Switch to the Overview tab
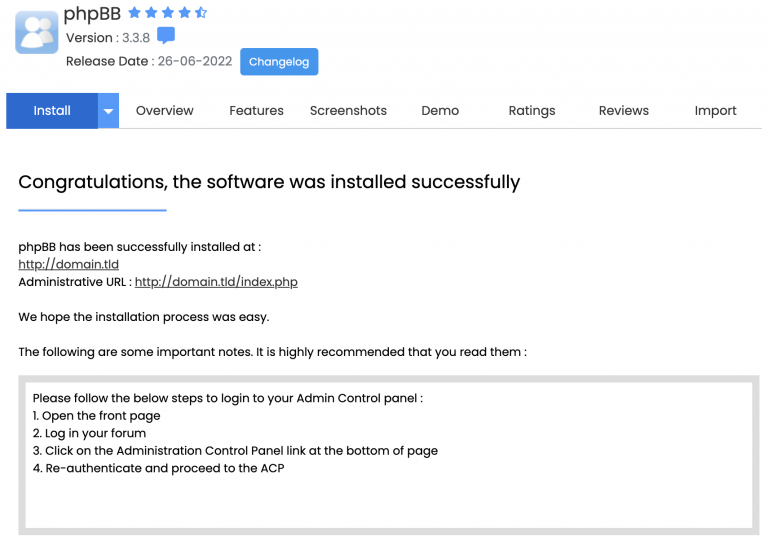The image size is (768, 545). pyautogui.click(x=165, y=111)
